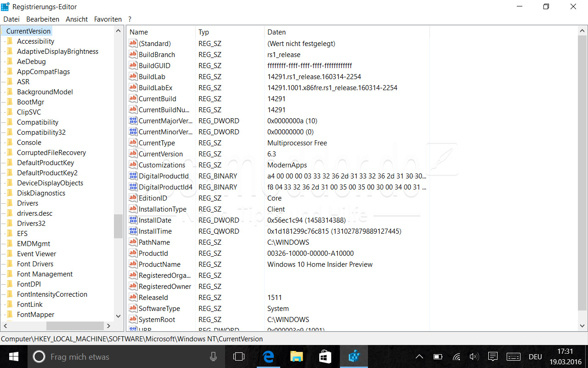
Task: Click the Registry Editor title bar icon
Action: (5, 6)
